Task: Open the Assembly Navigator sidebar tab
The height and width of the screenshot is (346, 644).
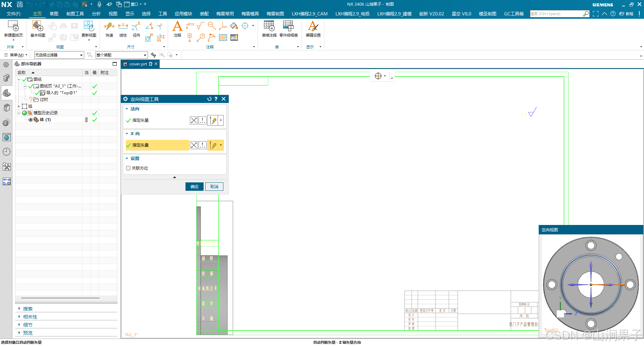Action: [x=7, y=78]
